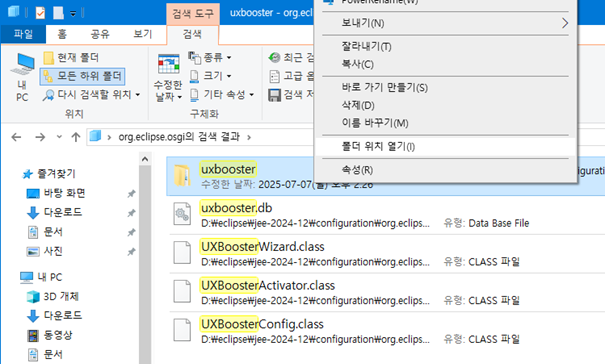Go forward with the right arrow
This screenshot has height=364, width=605.
[40, 137]
